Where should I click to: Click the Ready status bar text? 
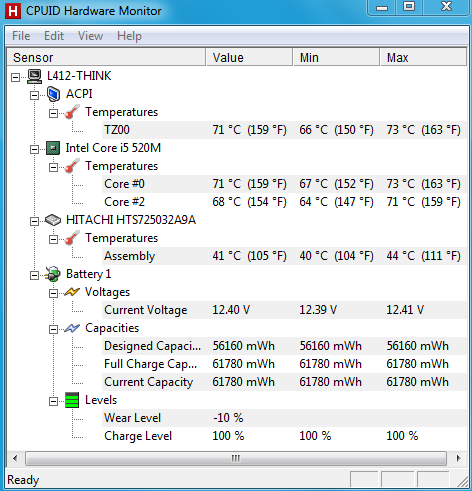point(23,480)
